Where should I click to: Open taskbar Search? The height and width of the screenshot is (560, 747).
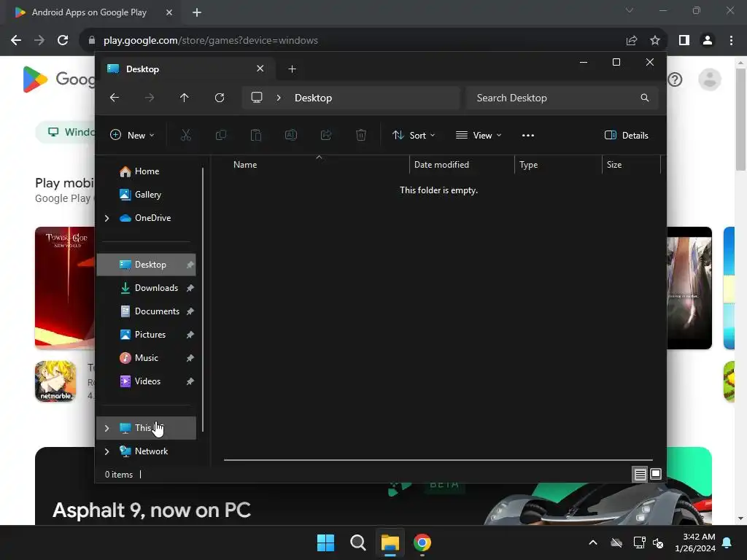coord(357,542)
